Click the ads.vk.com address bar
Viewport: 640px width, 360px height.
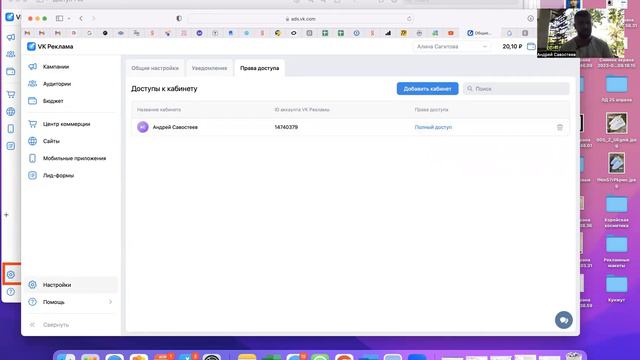(300, 19)
